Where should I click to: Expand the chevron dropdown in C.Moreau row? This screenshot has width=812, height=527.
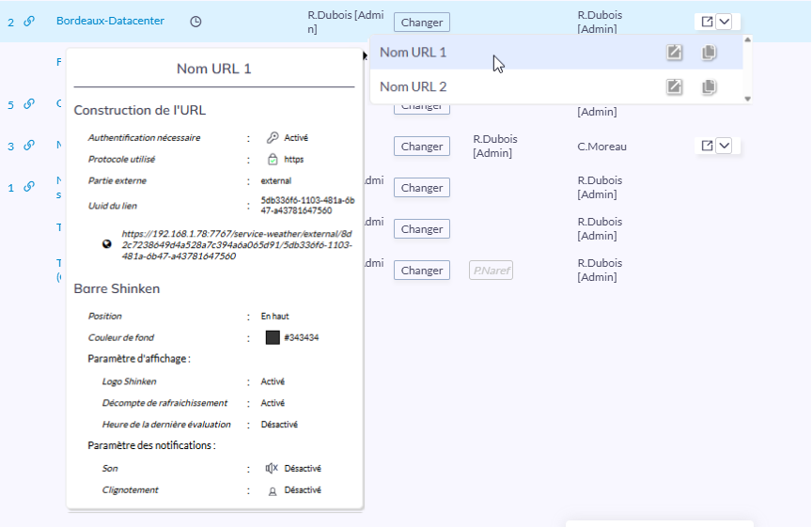(724, 146)
